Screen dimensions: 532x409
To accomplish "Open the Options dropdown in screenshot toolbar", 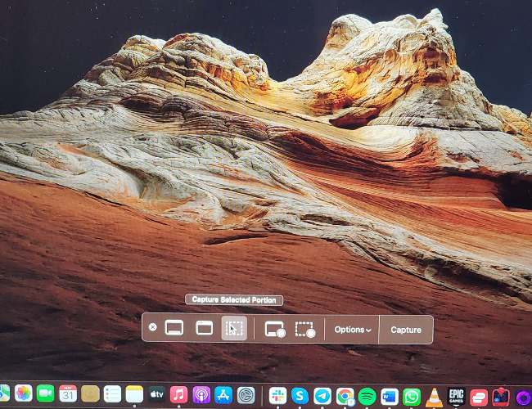I will point(353,330).
